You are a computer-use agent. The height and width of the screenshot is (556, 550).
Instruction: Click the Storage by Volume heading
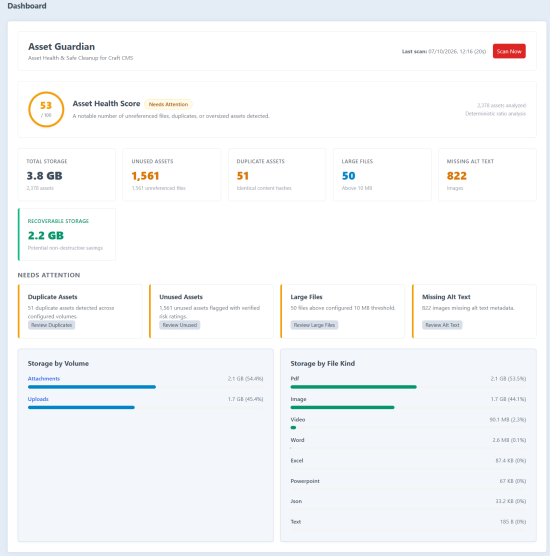pos(58,363)
